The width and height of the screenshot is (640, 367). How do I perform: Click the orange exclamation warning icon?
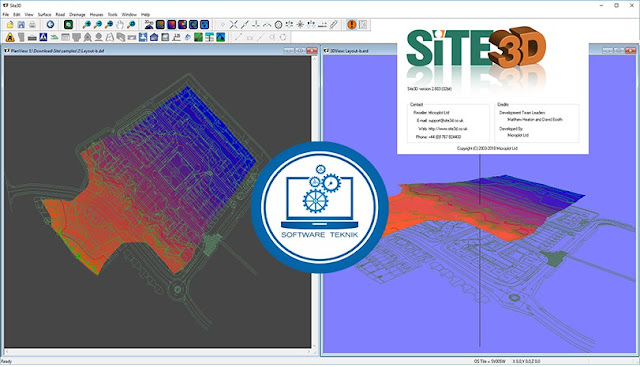[x=351, y=24]
